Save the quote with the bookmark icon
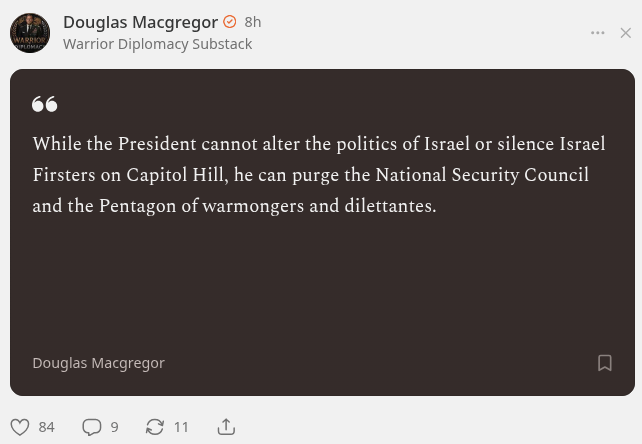 [x=605, y=363]
